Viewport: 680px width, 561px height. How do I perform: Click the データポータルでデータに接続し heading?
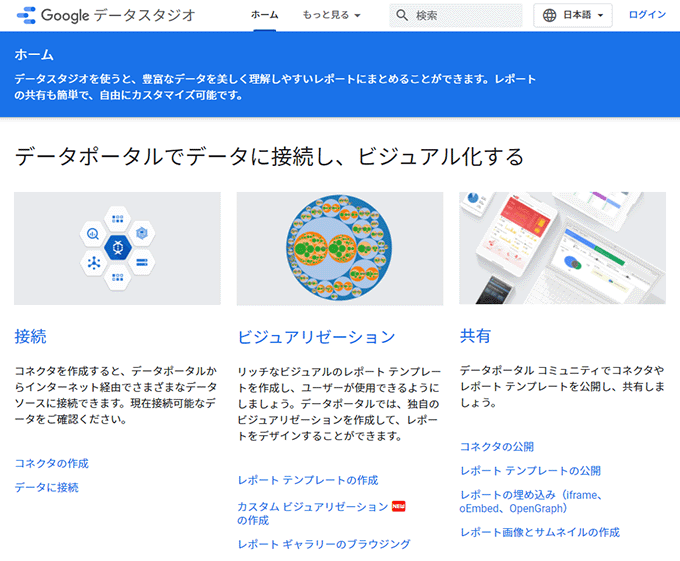(x=270, y=157)
